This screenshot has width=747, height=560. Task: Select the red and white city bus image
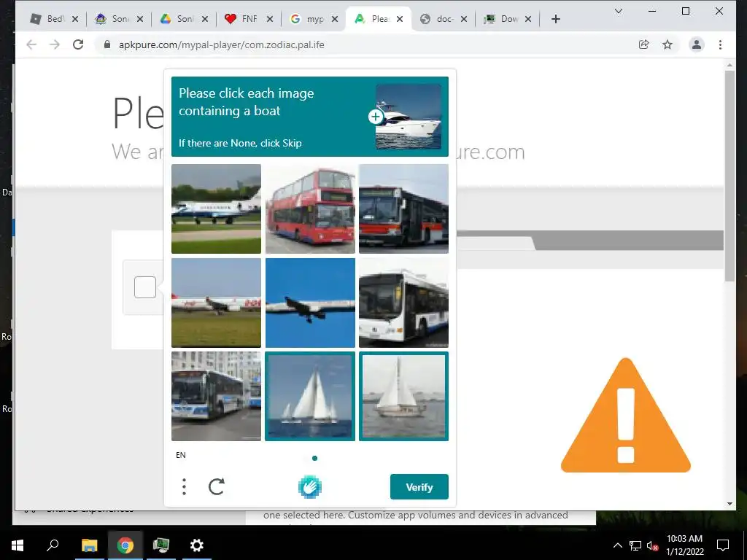click(x=403, y=209)
